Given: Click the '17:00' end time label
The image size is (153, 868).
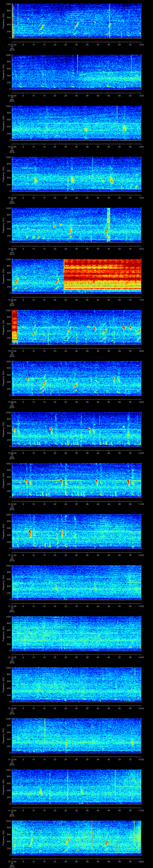Looking at the screenshot, I should point(141,810).
